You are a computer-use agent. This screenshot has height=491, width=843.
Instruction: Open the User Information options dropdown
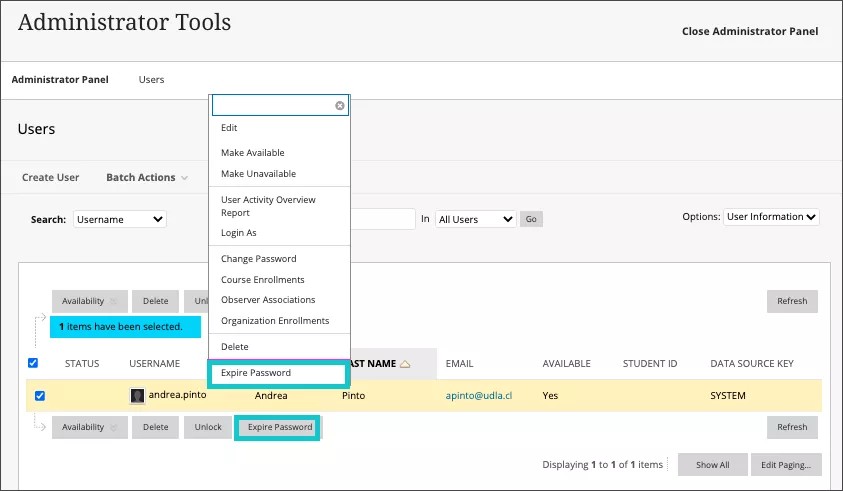(771, 217)
